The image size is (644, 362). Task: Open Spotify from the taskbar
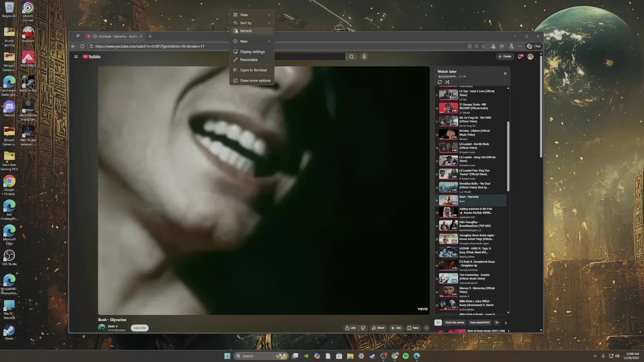[x=406, y=356]
